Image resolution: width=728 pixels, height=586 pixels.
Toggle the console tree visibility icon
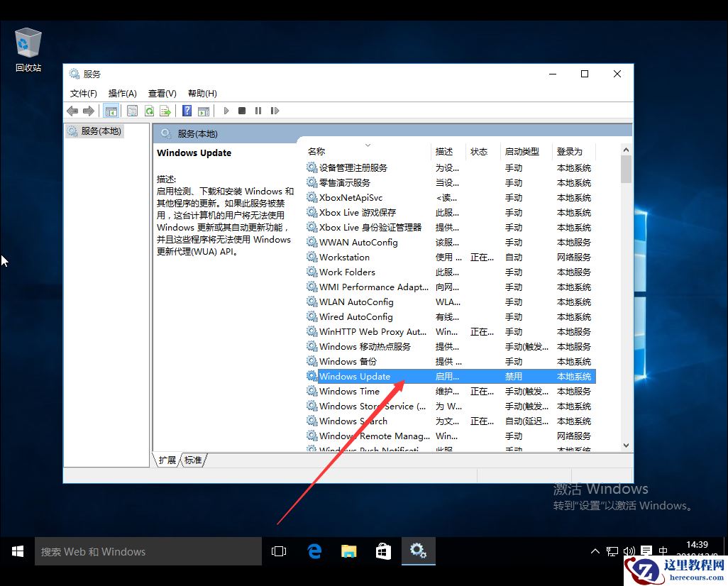111,111
